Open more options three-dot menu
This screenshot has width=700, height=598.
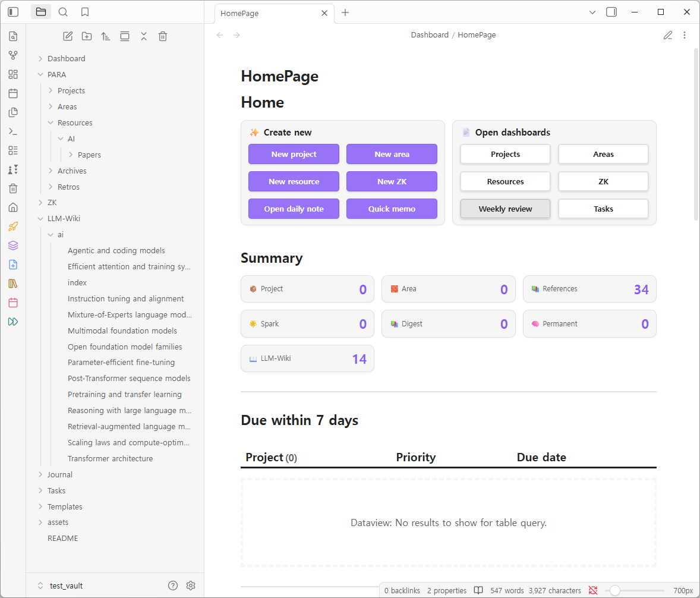click(685, 35)
